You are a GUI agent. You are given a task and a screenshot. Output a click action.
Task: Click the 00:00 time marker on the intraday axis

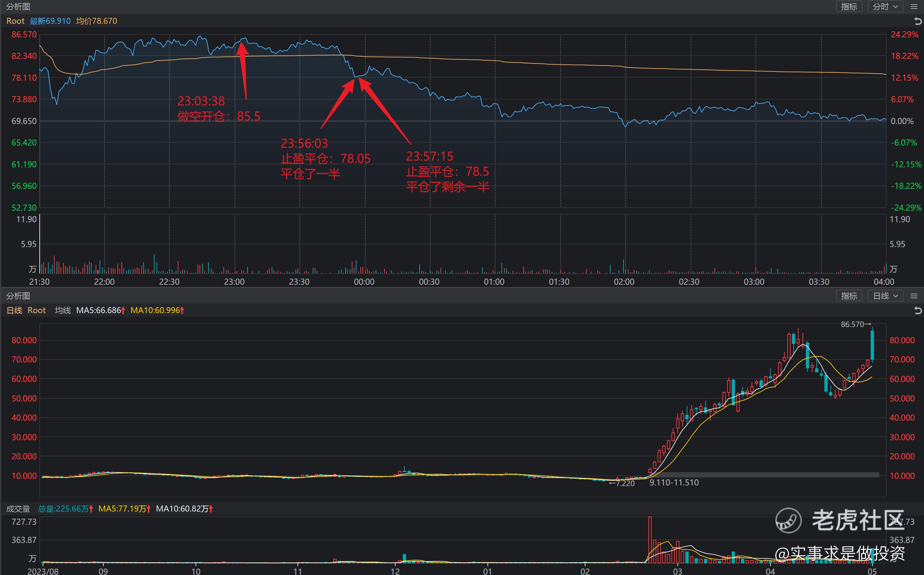(x=364, y=282)
